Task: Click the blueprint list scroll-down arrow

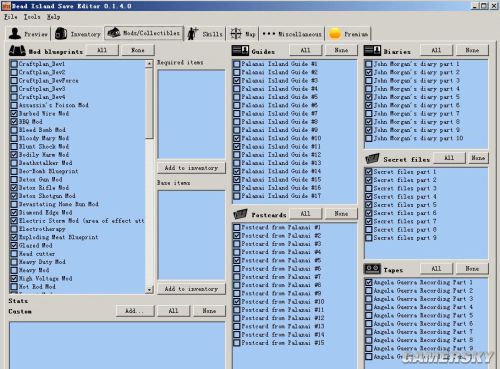Action: click(x=149, y=289)
